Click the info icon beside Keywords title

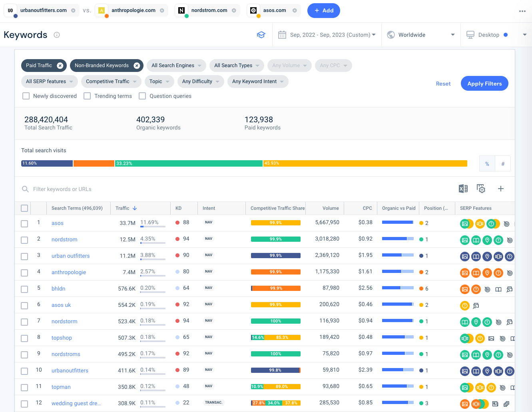click(x=57, y=35)
